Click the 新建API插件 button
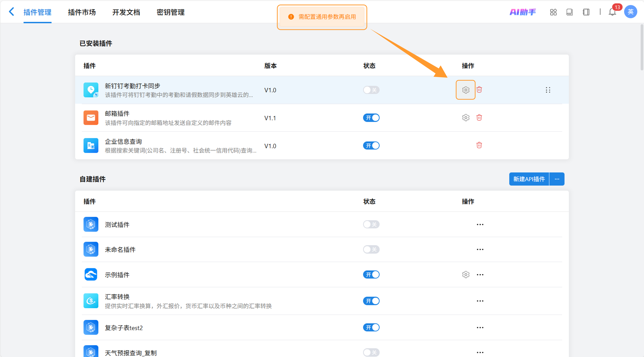644x357 pixels. click(x=529, y=179)
